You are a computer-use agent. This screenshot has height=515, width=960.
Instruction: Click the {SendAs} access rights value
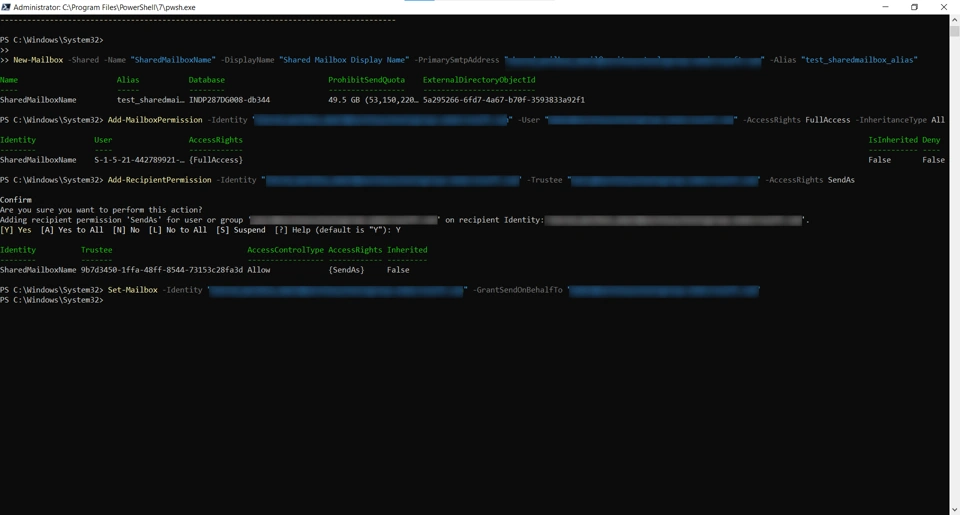(x=346, y=270)
